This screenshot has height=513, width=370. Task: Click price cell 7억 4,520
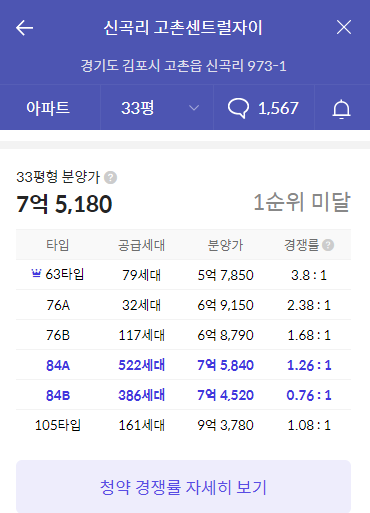[x=225, y=395]
